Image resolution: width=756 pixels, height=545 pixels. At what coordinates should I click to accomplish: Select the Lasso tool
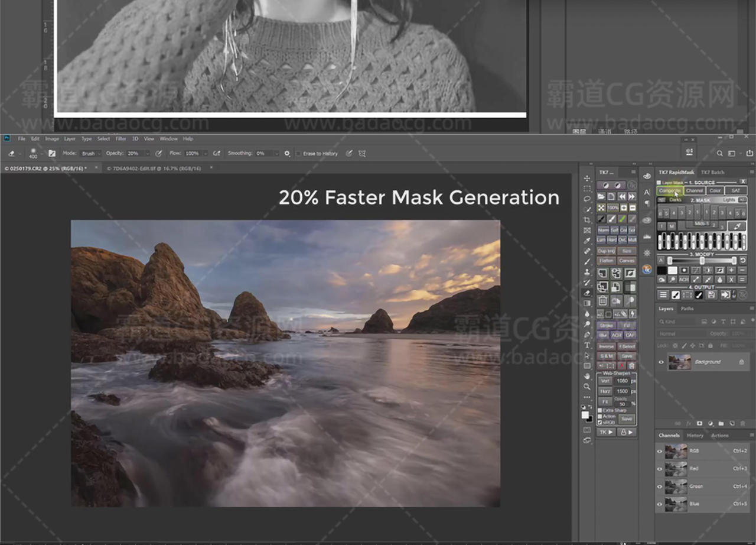click(x=587, y=199)
